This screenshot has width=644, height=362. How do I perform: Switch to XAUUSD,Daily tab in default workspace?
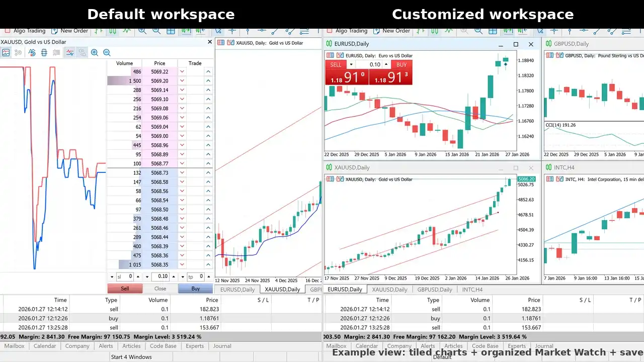point(282,289)
